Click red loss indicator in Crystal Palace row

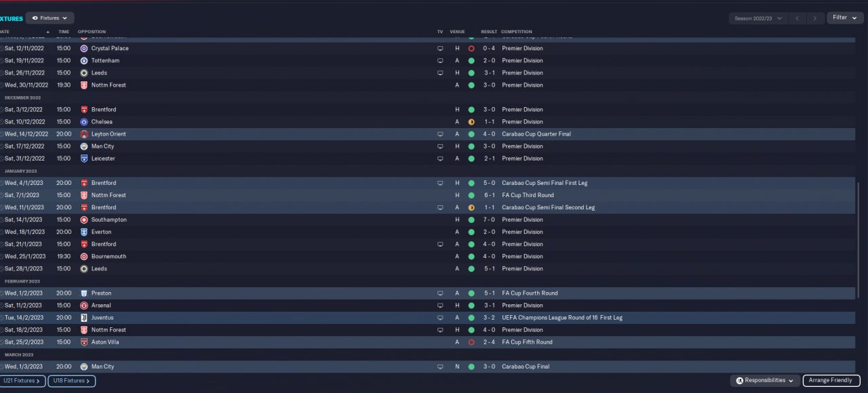[471, 49]
